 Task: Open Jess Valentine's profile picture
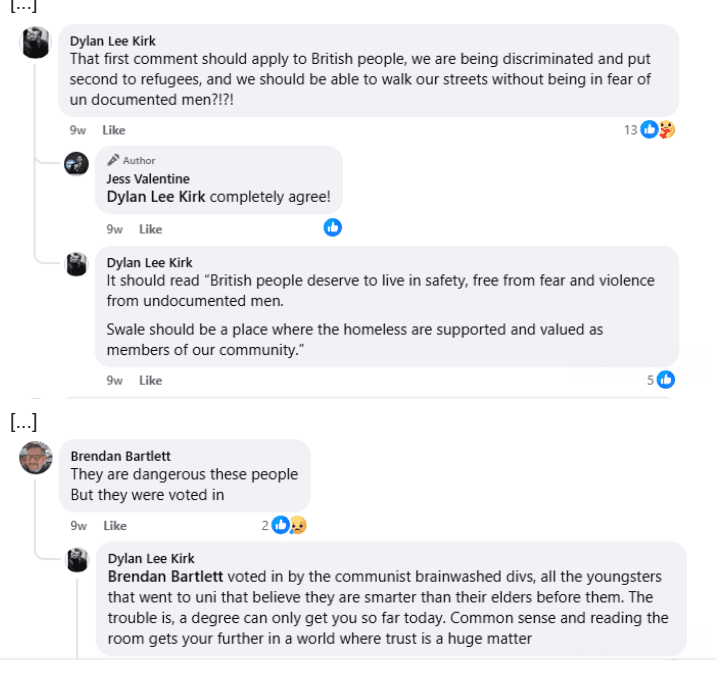coord(76,164)
